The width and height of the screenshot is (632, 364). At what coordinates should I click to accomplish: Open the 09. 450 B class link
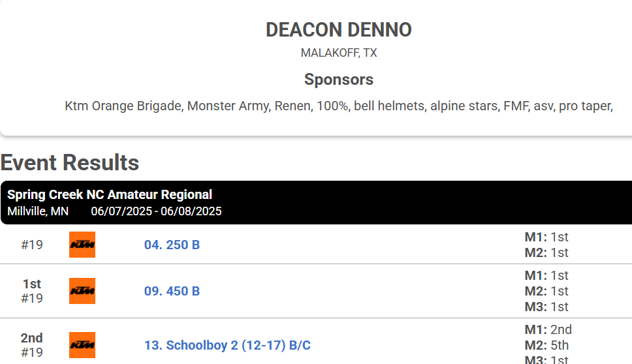[172, 291]
